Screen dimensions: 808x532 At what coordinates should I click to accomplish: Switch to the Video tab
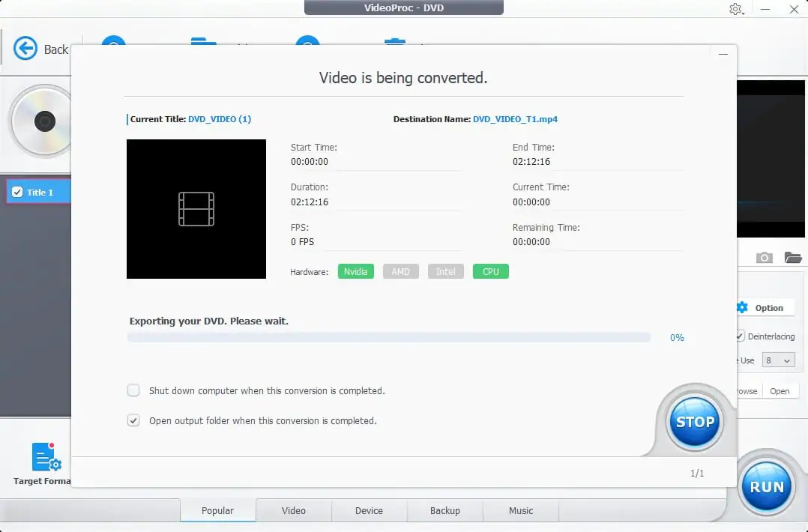click(294, 510)
